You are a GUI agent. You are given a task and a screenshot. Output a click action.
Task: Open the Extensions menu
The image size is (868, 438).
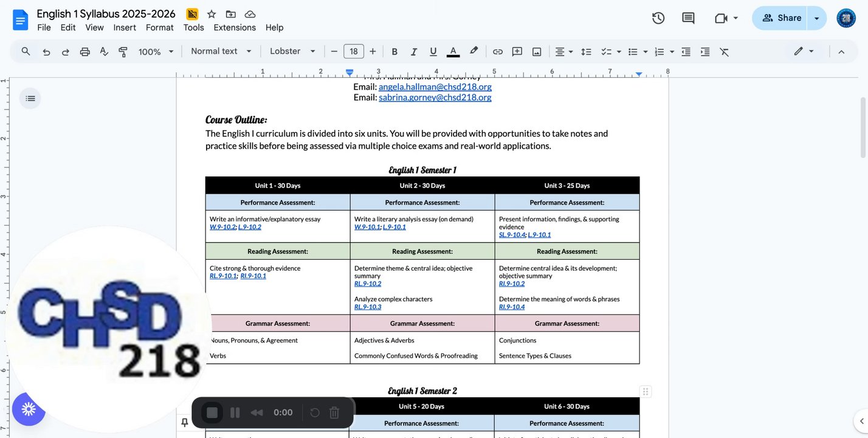coord(235,27)
